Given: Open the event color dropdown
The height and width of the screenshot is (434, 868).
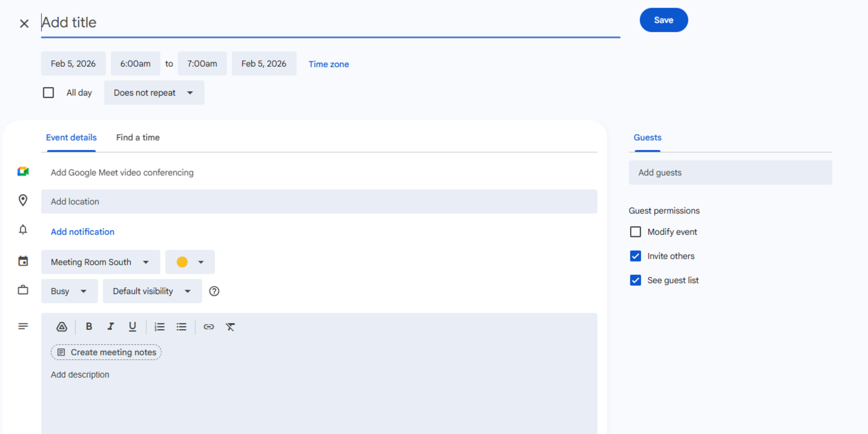Looking at the screenshot, I should 190,262.
